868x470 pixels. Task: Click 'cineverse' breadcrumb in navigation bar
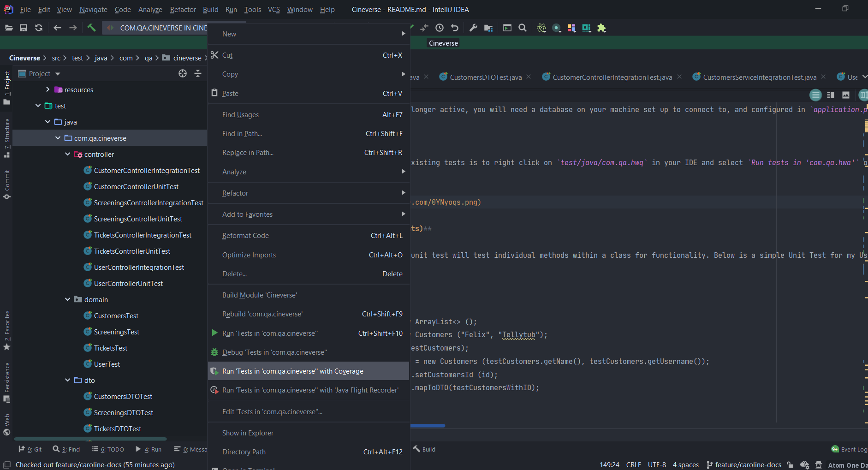(x=187, y=58)
